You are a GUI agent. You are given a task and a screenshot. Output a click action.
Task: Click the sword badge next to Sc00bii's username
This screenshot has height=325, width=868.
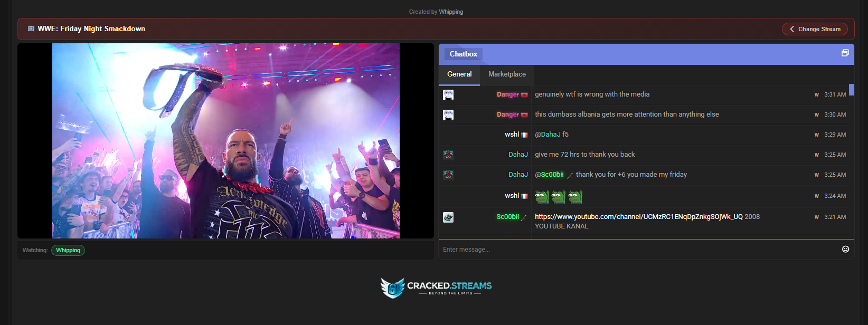(x=524, y=217)
